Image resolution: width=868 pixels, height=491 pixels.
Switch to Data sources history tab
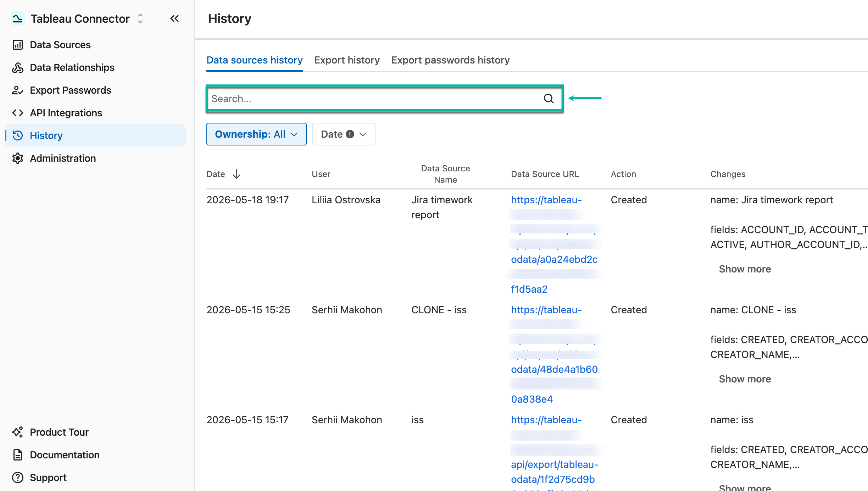[x=255, y=60]
